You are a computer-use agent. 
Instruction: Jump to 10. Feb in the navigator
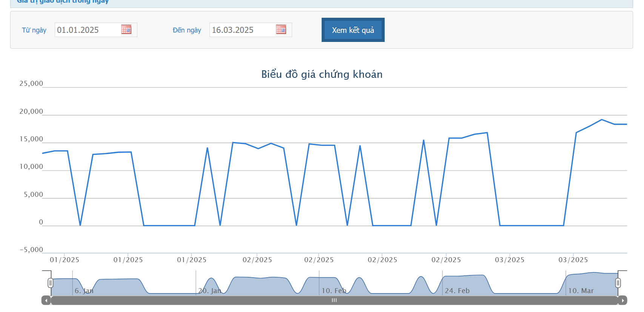pos(334,291)
